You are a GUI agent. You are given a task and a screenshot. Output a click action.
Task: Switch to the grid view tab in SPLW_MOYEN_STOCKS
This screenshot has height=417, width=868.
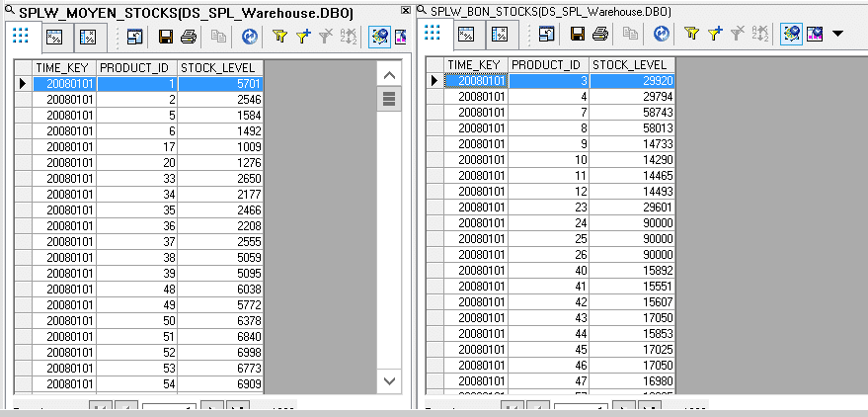point(20,37)
